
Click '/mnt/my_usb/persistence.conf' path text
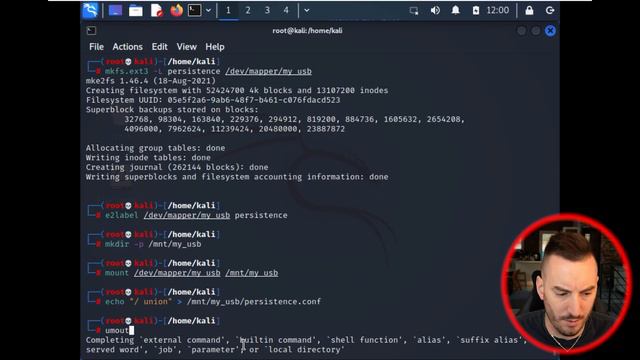(254, 302)
